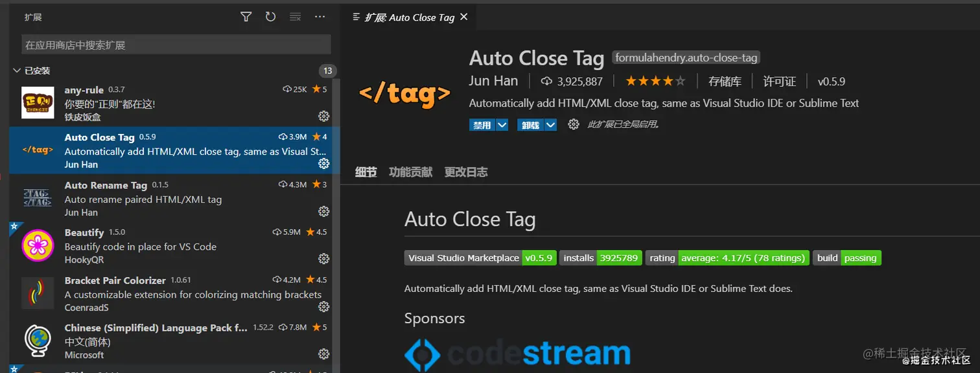Open manage gear for Auto Close Tag row
Viewport: 980px width, 373px height.
click(x=323, y=164)
